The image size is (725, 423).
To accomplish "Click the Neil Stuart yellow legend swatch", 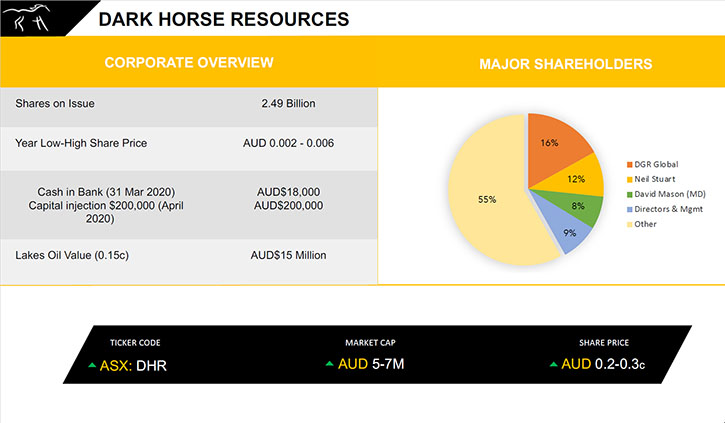I will 629,180.
